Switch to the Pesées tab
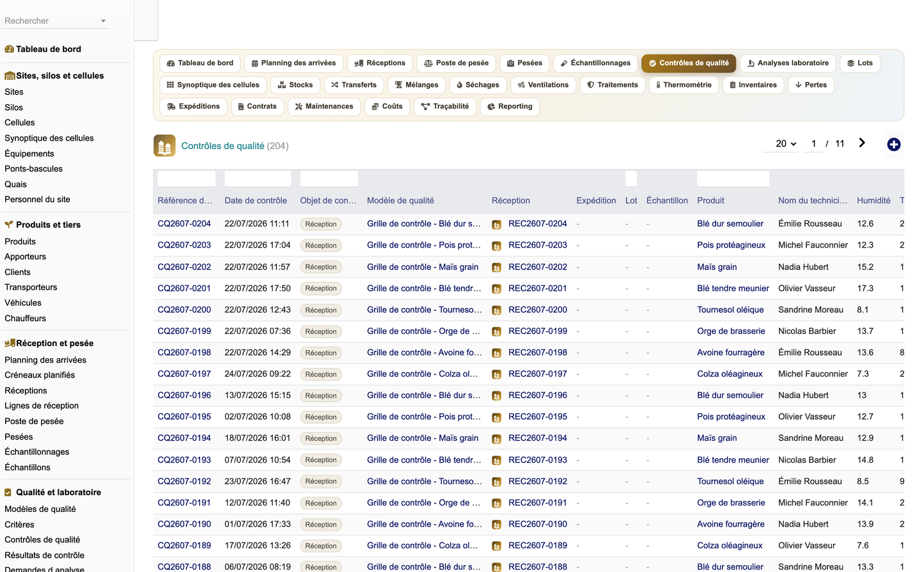Screen dimensions: 924x572 524,63
